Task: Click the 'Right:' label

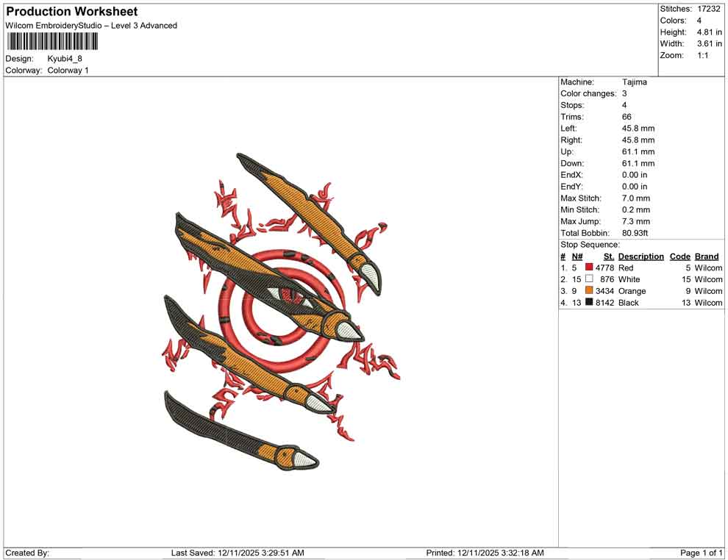Action: (571, 140)
